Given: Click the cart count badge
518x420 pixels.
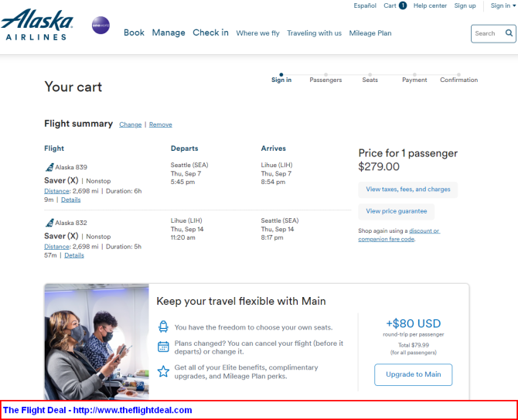Looking at the screenshot, I should [x=403, y=5].
